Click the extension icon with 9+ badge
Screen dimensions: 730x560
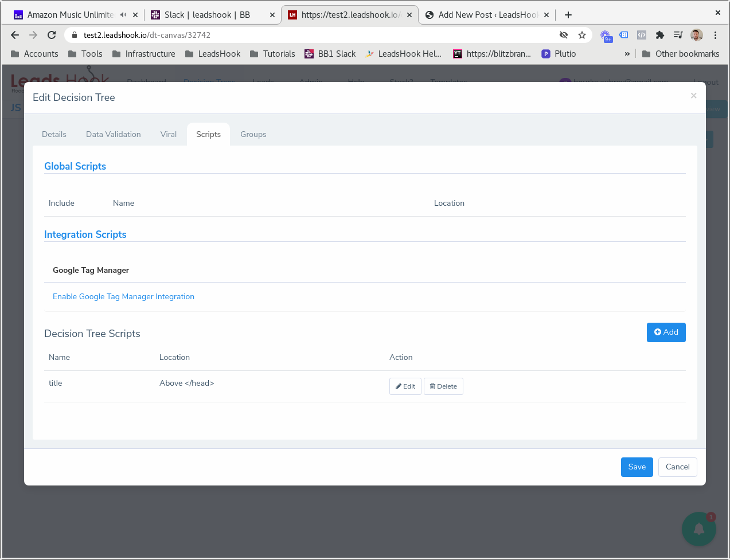606,36
